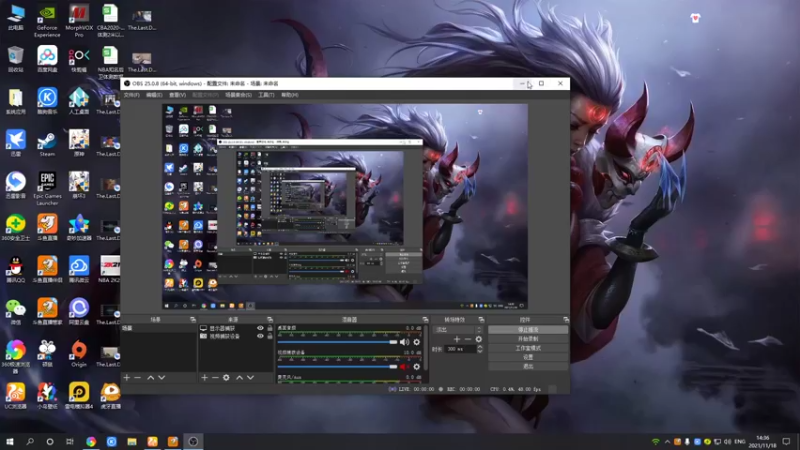Viewport: 800px width, 450px height.
Task: Click the start recording button
Action: click(x=528, y=339)
